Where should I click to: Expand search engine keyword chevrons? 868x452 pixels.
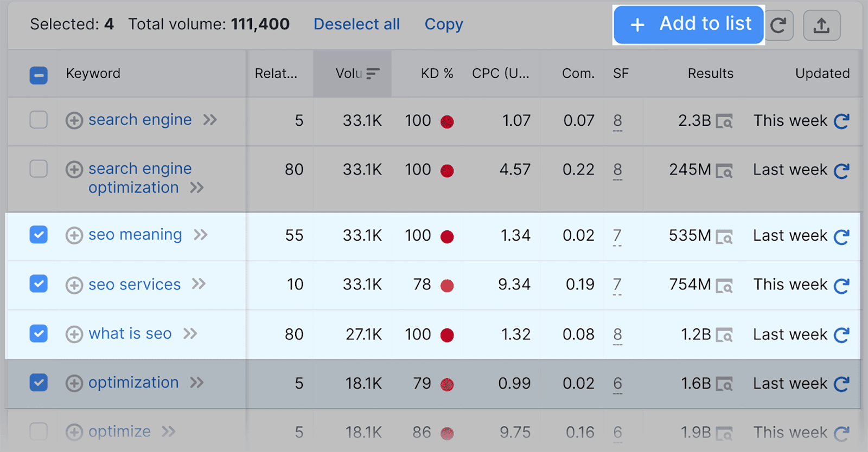(210, 120)
